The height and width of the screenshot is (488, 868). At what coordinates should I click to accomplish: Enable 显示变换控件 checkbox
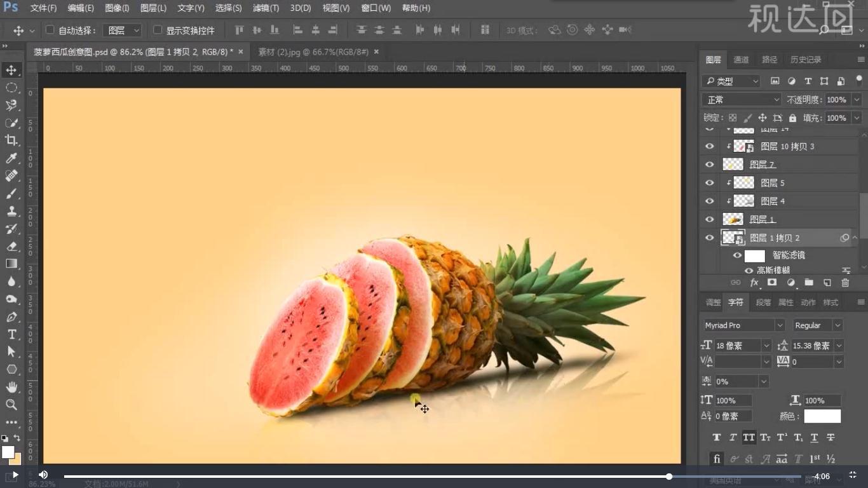pyautogui.click(x=158, y=30)
